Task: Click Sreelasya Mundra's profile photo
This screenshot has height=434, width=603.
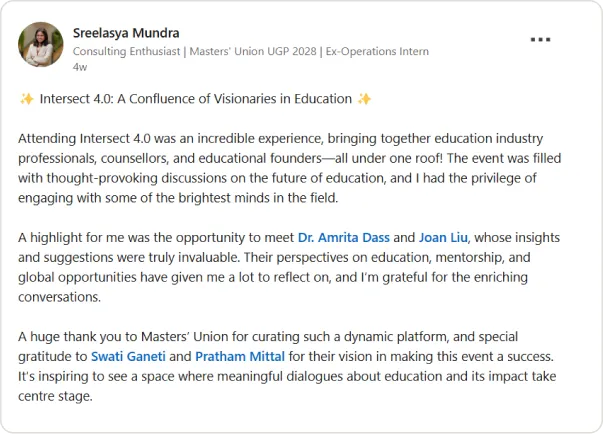Action: [x=41, y=44]
